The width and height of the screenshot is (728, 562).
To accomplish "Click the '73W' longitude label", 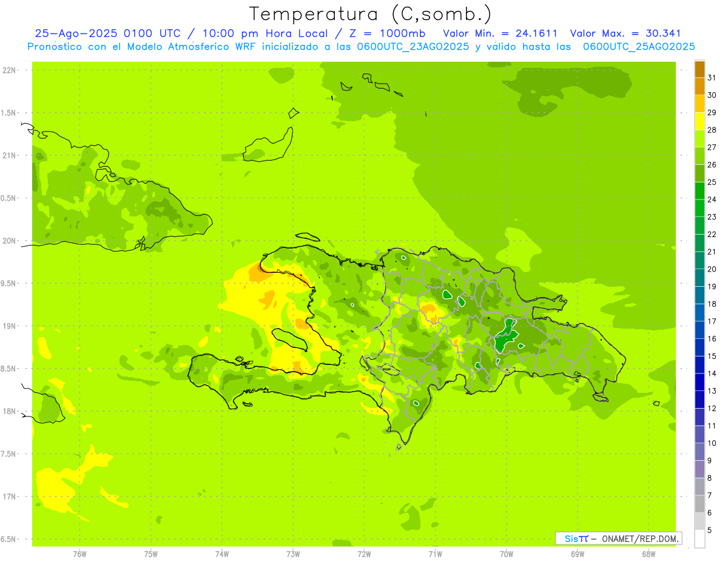I will tap(293, 554).
